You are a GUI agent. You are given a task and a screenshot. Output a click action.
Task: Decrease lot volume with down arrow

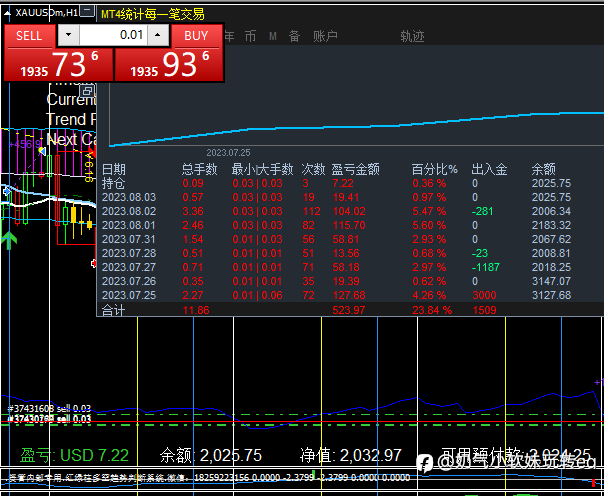pos(69,35)
